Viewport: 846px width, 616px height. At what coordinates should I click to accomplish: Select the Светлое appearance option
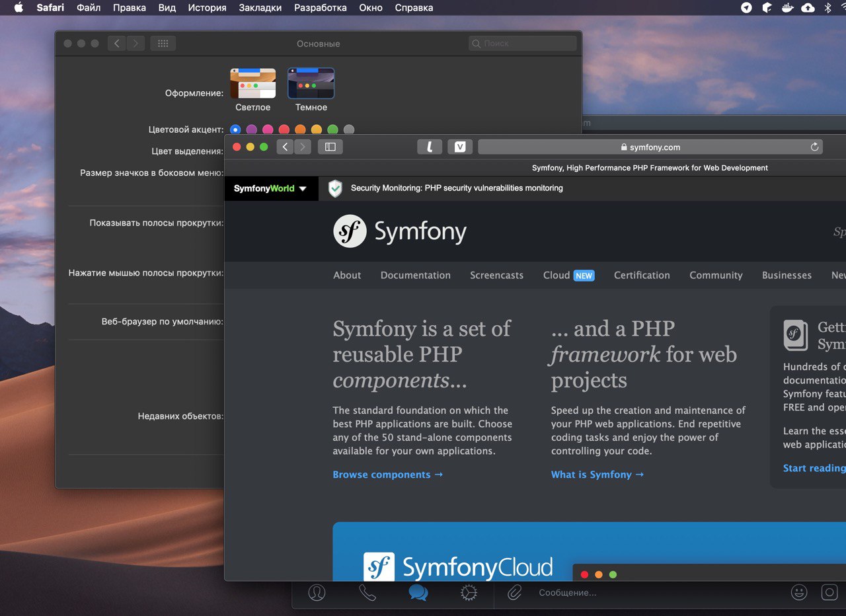point(253,89)
